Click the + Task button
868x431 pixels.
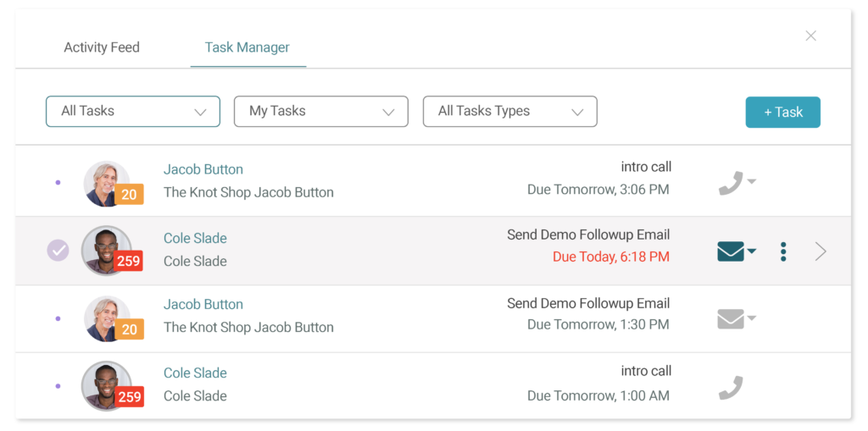782,113
